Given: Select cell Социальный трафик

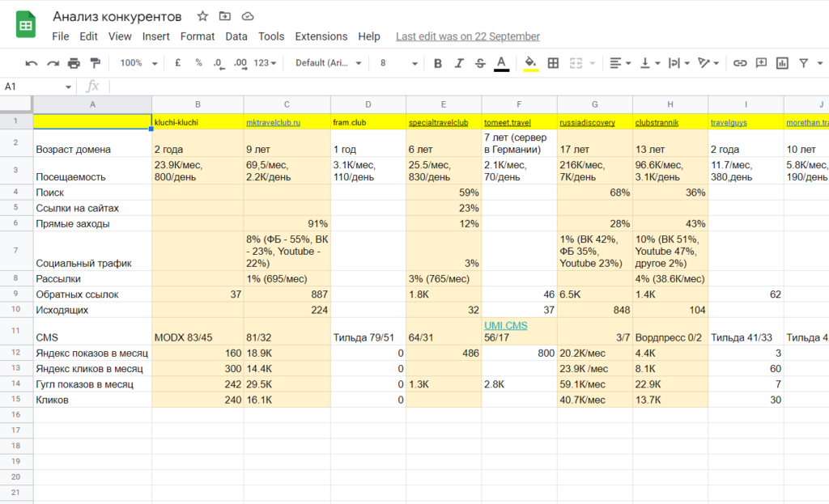Looking at the screenshot, I should 92,251.
